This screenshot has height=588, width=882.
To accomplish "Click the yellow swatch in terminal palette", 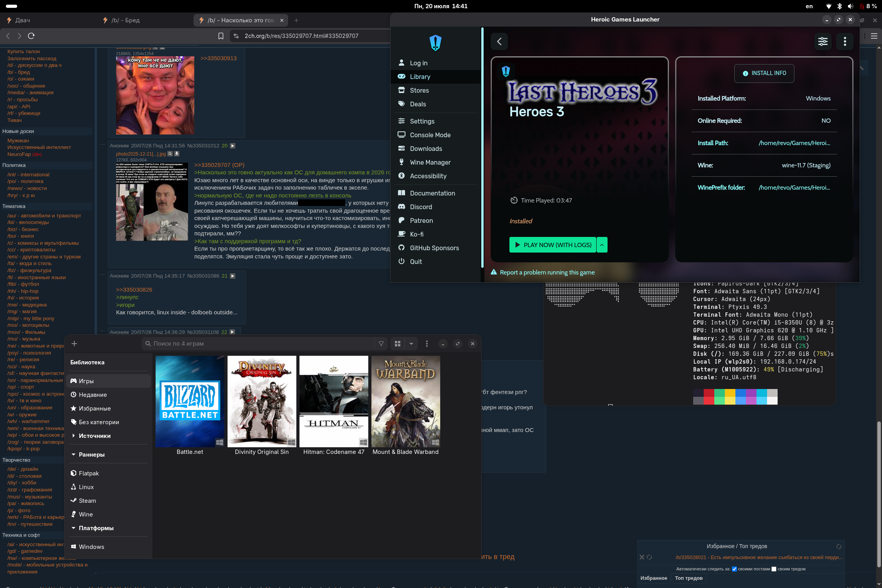I will pyautogui.click(x=730, y=393).
